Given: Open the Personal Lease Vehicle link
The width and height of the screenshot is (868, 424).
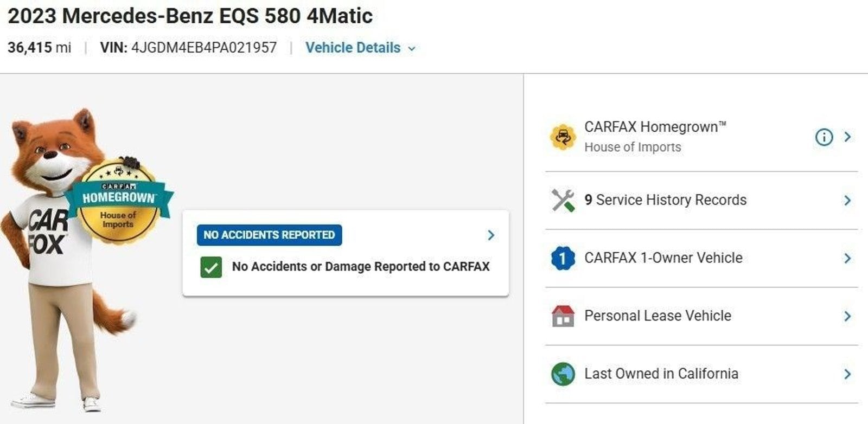Looking at the screenshot, I should point(658,316).
